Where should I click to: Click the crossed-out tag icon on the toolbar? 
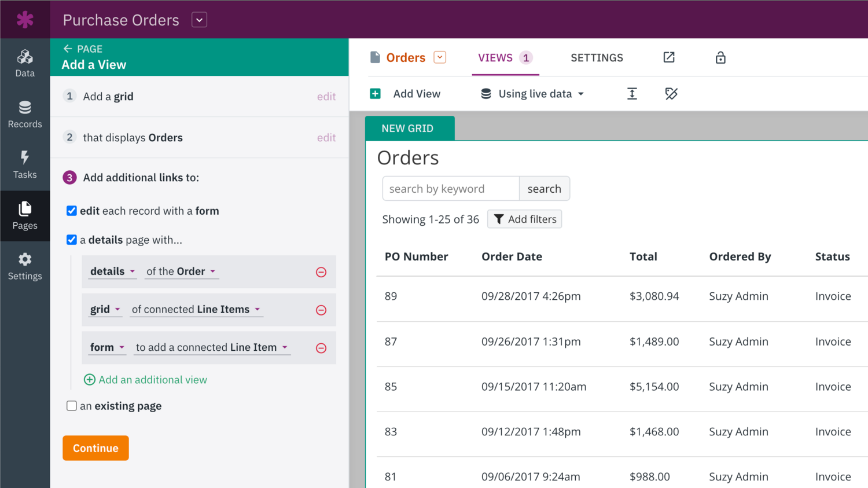671,93
